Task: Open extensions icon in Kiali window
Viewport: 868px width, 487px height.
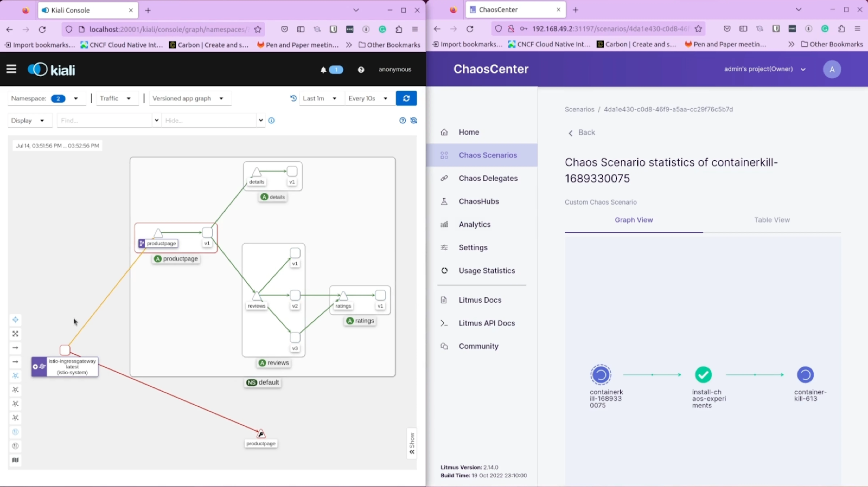Action: (399, 30)
